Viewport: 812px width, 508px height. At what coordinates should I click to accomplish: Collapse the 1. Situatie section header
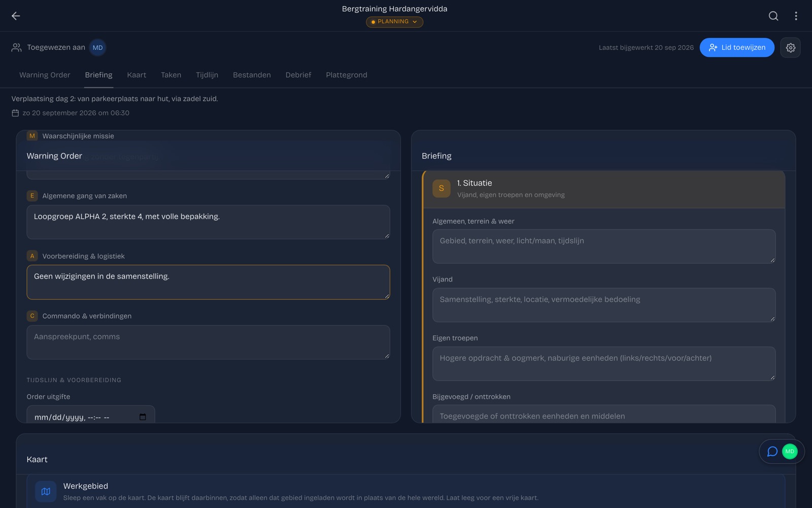[604, 188]
